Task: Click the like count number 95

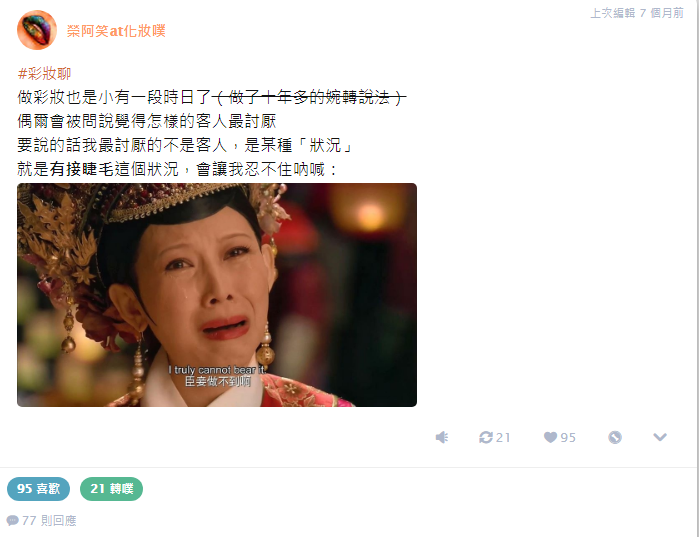Action: [568, 438]
